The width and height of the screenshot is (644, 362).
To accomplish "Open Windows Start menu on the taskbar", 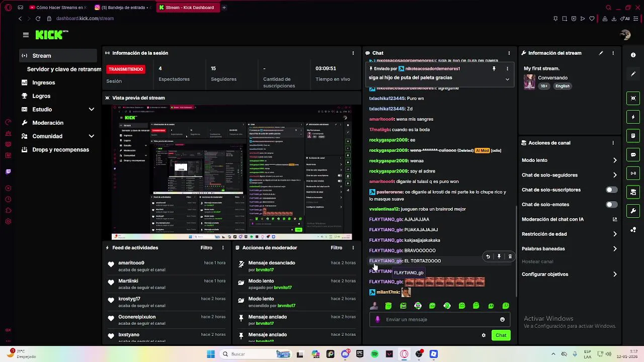I will 210,354.
